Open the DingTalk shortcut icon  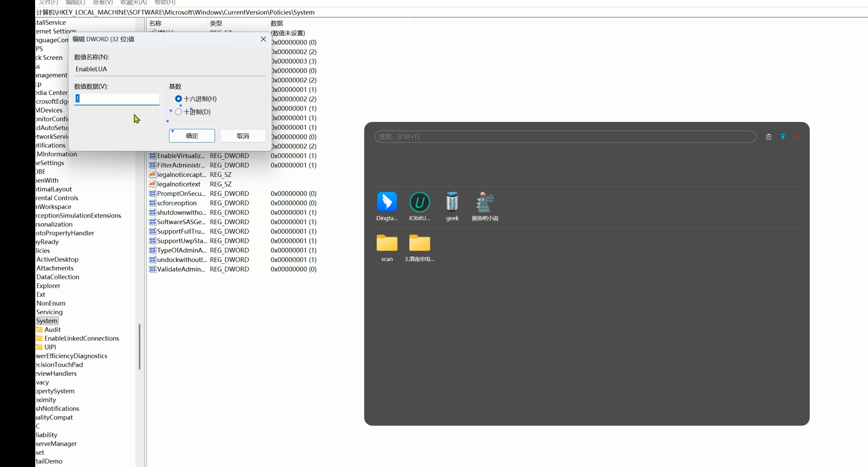pos(387,202)
